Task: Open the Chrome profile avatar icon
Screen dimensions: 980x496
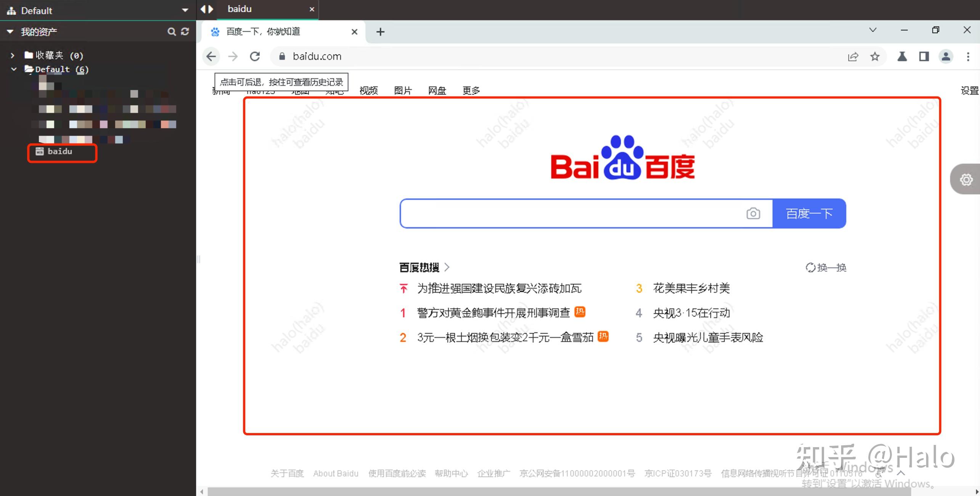Action: pos(946,56)
